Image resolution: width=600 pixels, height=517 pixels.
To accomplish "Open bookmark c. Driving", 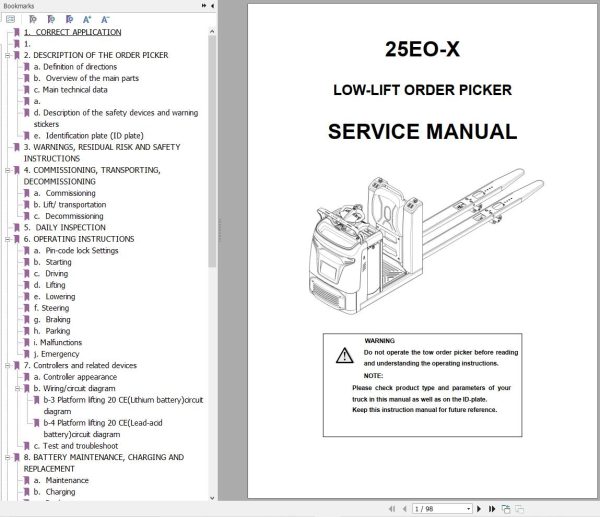I will pos(51,273).
